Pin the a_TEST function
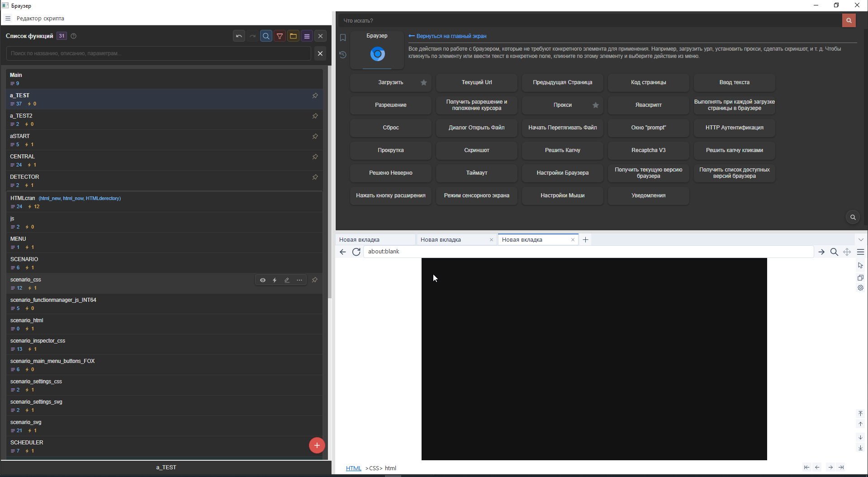The height and width of the screenshot is (477, 868). coord(315,96)
